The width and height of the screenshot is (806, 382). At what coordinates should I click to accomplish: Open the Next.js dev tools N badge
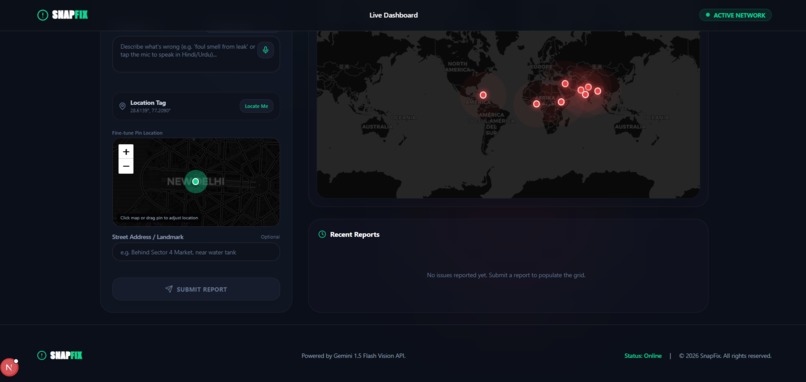9,367
